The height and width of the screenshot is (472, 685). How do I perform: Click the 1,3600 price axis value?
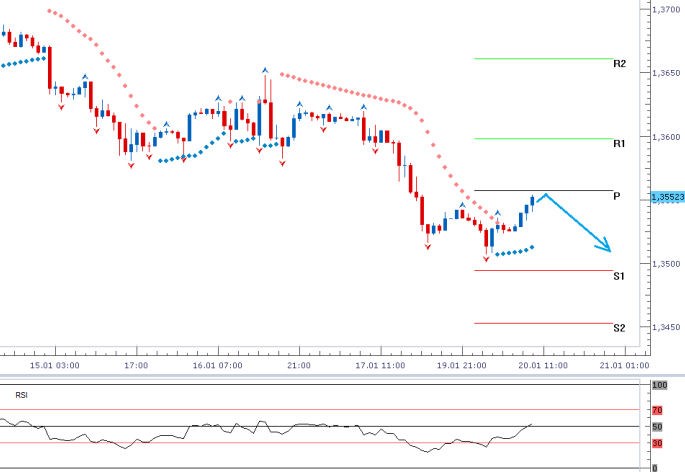[x=666, y=137]
